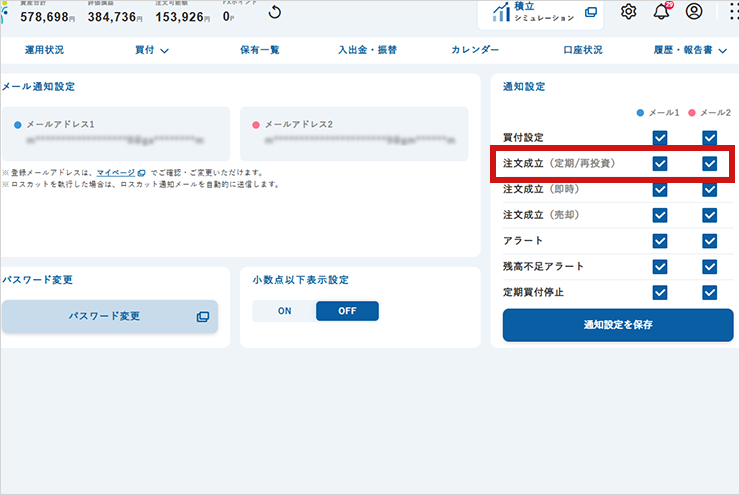740x495 pixels.
Task: Toggle 注文成立（売却） checkbox for メール2
Action: tap(709, 215)
